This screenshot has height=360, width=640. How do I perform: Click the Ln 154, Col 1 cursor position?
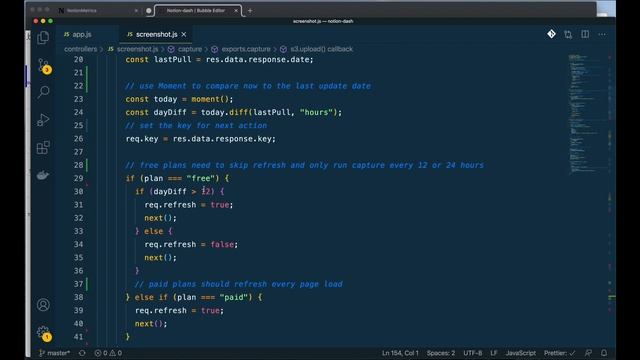pos(400,353)
